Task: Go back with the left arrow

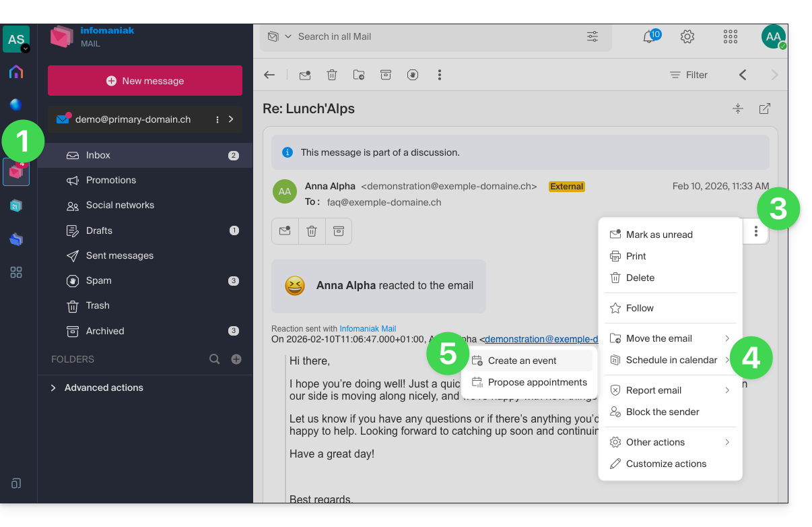Action: click(269, 75)
